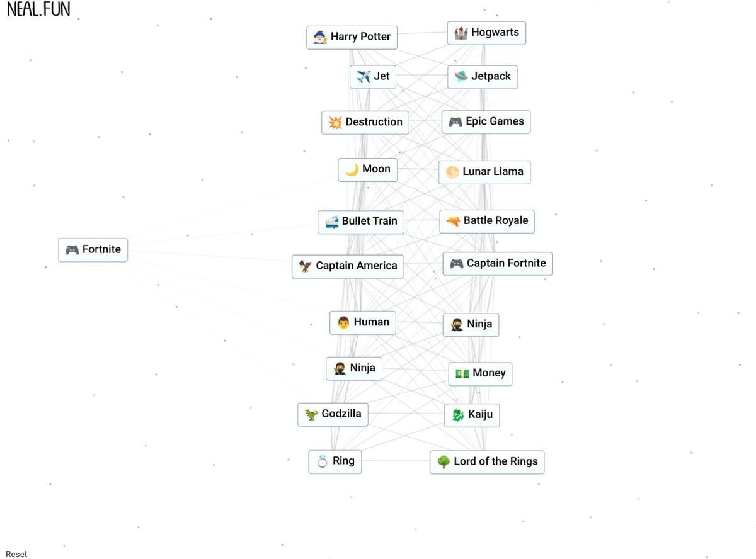
Task: Click the dragon icon on Kaiju
Action: [458, 415]
